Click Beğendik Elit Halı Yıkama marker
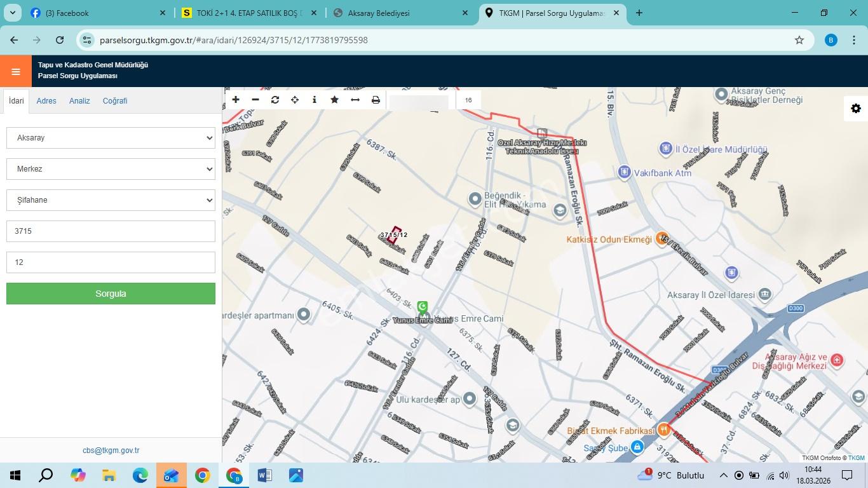868x488 pixels. tap(475, 199)
